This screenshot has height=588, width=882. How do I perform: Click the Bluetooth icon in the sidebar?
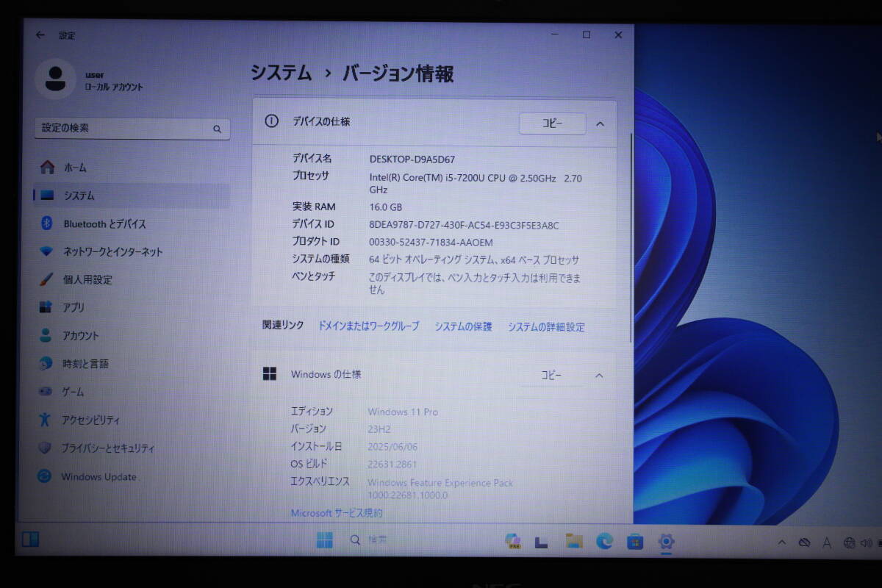coord(46,223)
